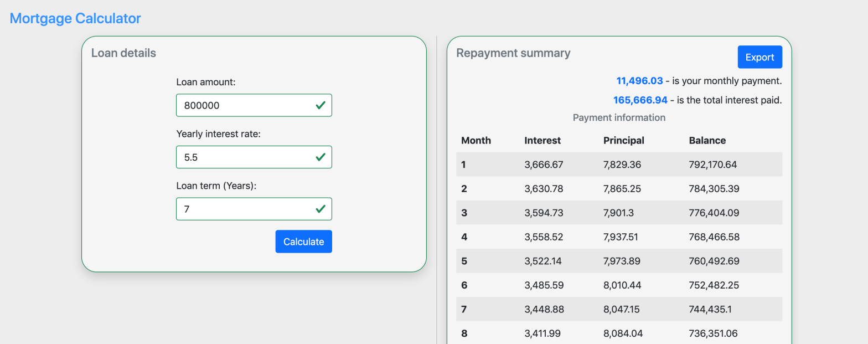Click the Interest column header

(542, 141)
